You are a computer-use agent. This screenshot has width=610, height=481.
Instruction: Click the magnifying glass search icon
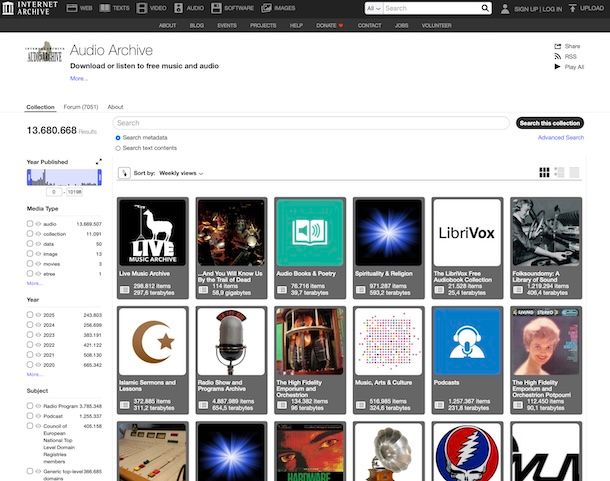coord(485,8)
